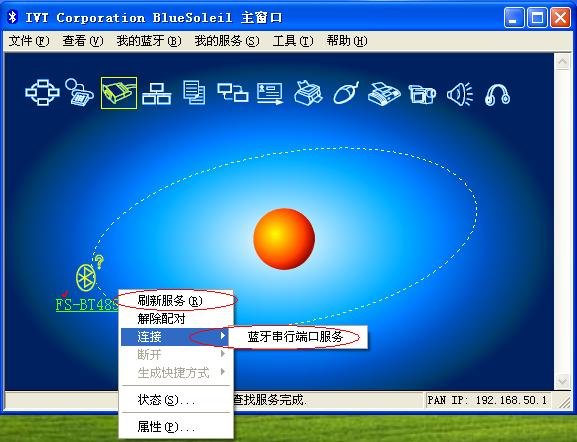Click 解除配对 to unpair the device

[x=161, y=319]
